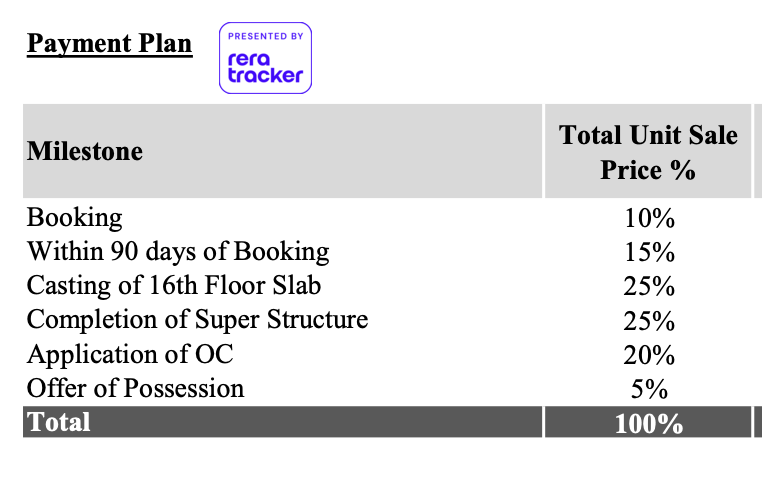The height and width of the screenshot is (482, 762).
Task: Click the partially visible third column header
Action: 757,151
